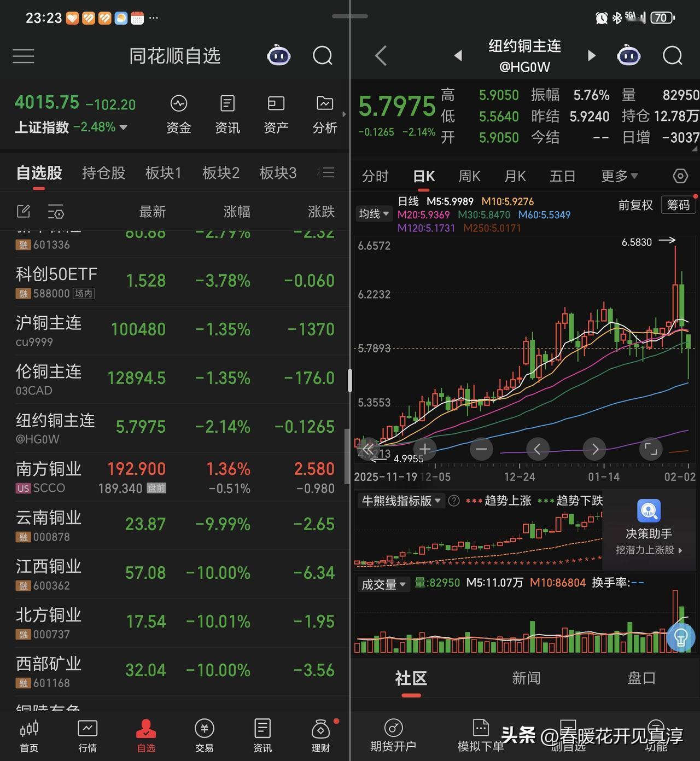Open 理财 in the bottom navigation
This screenshot has height=761, width=700.
pyautogui.click(x=320, y=736)
